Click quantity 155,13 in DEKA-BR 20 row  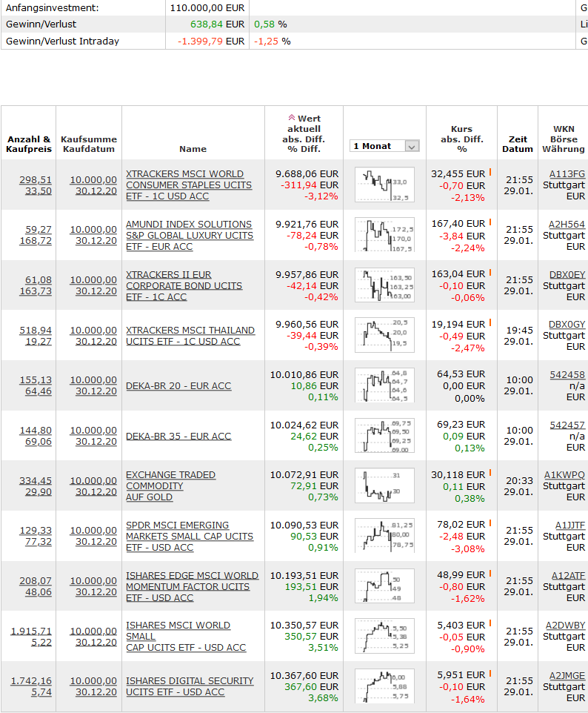click(x=36, y=380)
